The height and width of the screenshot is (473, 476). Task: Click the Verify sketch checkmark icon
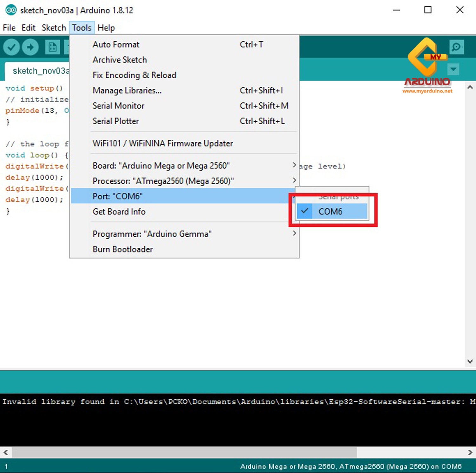pyautogui.click(x=11, y=47)
